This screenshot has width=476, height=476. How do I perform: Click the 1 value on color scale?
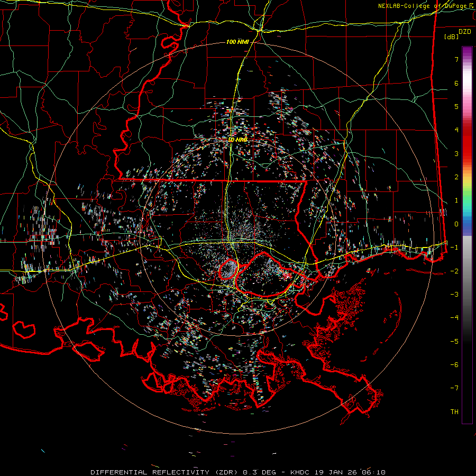(456, 200)
